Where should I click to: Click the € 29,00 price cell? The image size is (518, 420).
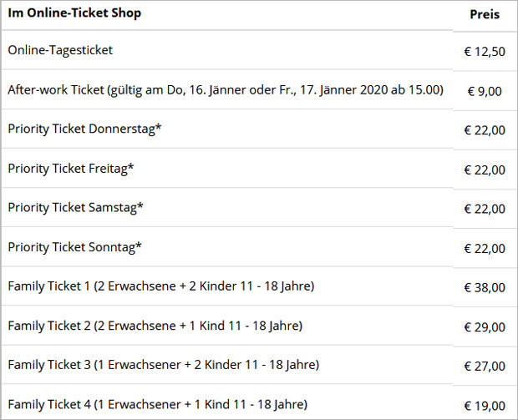pyautogui.click(x=485, y=327)
